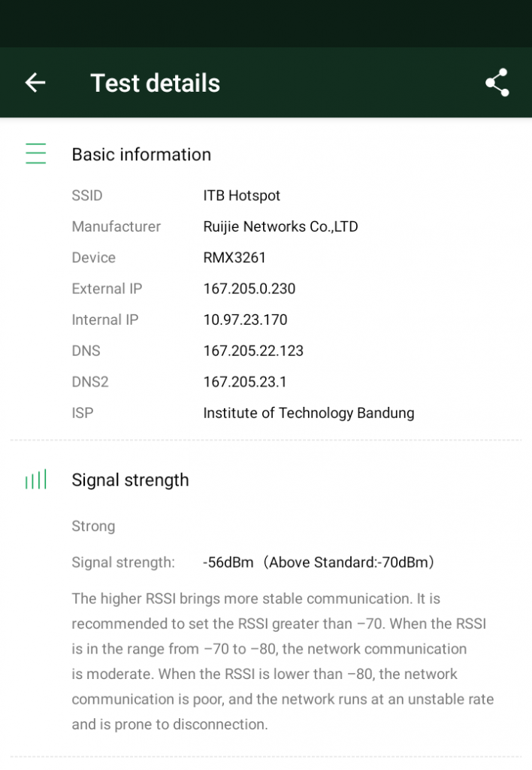Viewport: 532px width, 770px height.
Task: Select DNS address 167.205.22.123
Action: [x=253, y=350]
